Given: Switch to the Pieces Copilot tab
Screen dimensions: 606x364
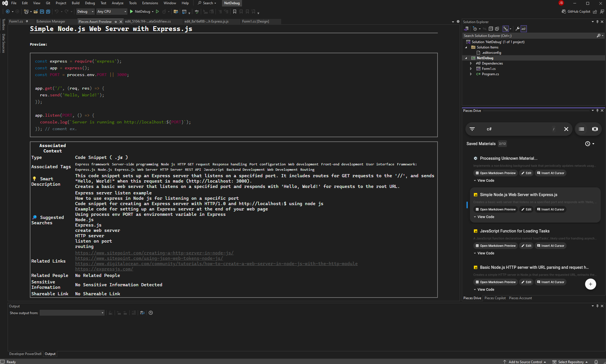Looking at the screenshot, I should (495, 298).
